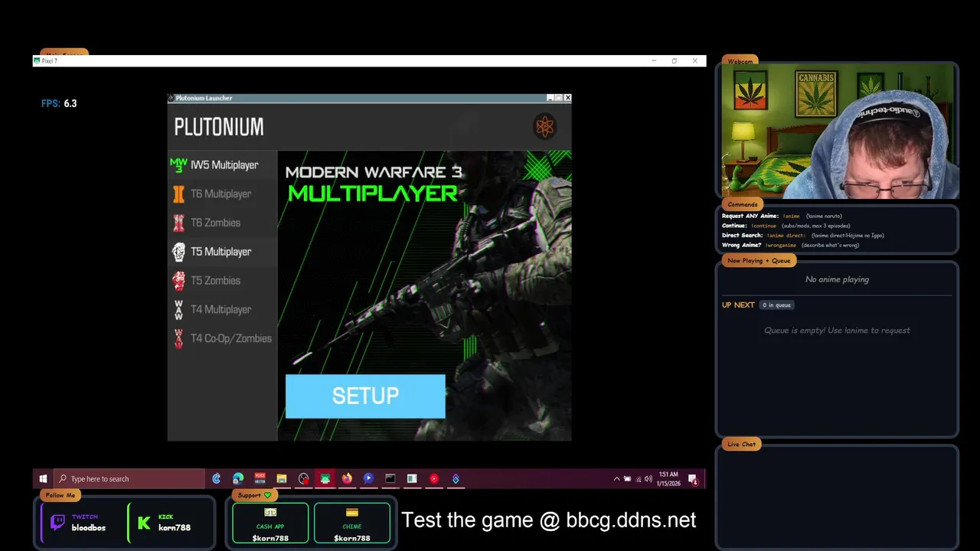Minimize the Pixel 7 window
This screenshot has width=980, height=551.
pos(654,60)
